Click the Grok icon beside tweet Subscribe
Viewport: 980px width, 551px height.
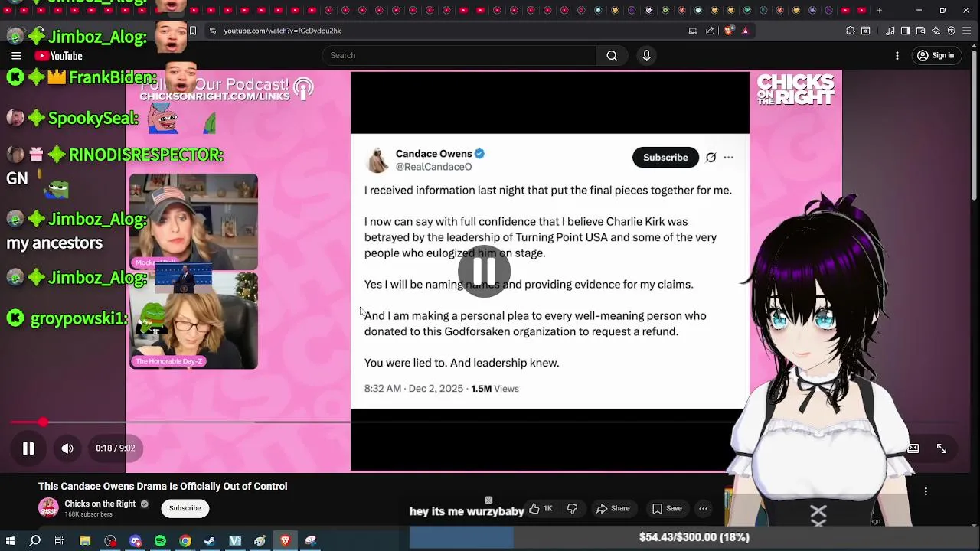710,158
